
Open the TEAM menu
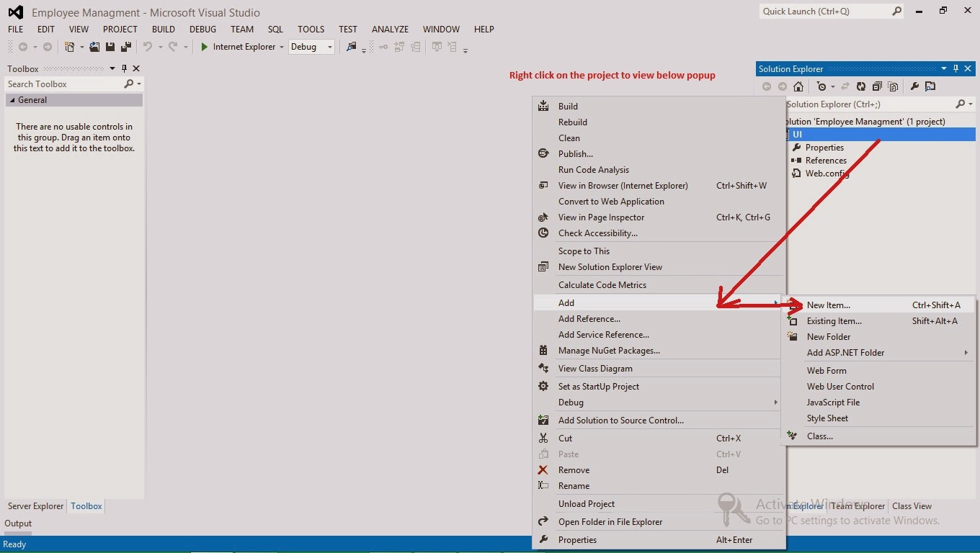coord(242,29)
